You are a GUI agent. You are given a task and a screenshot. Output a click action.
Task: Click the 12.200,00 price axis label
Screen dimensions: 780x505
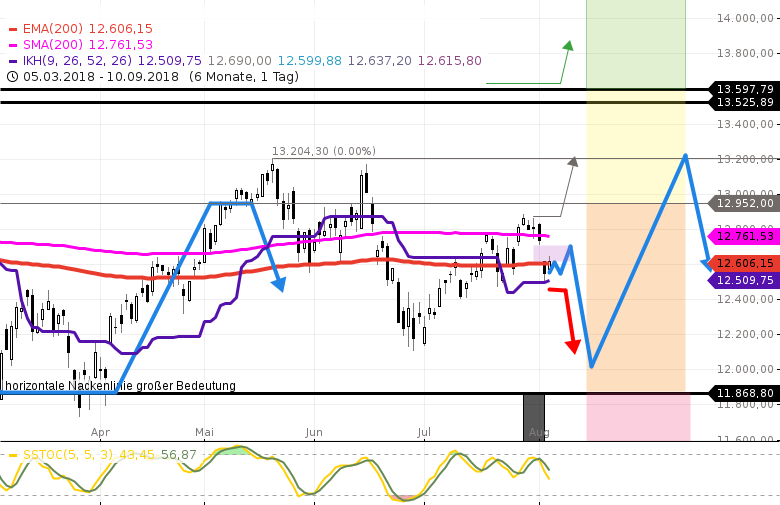coord(745,334)
